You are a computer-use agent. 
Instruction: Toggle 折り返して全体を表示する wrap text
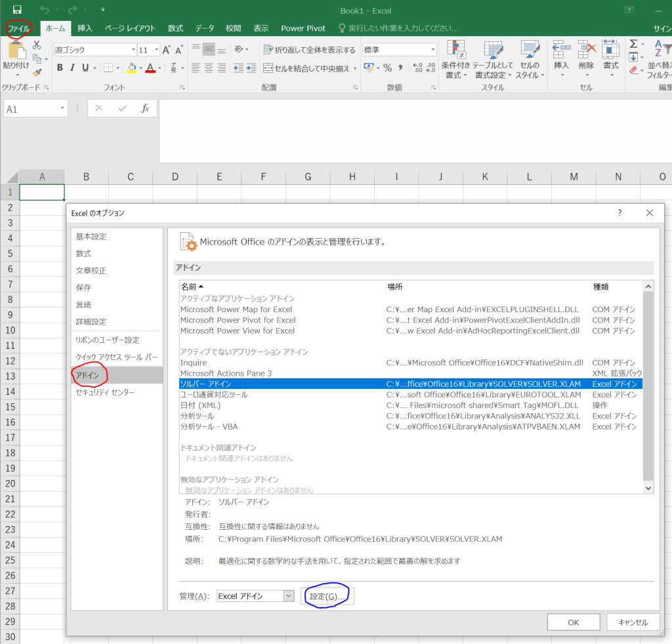click(309, 50)
